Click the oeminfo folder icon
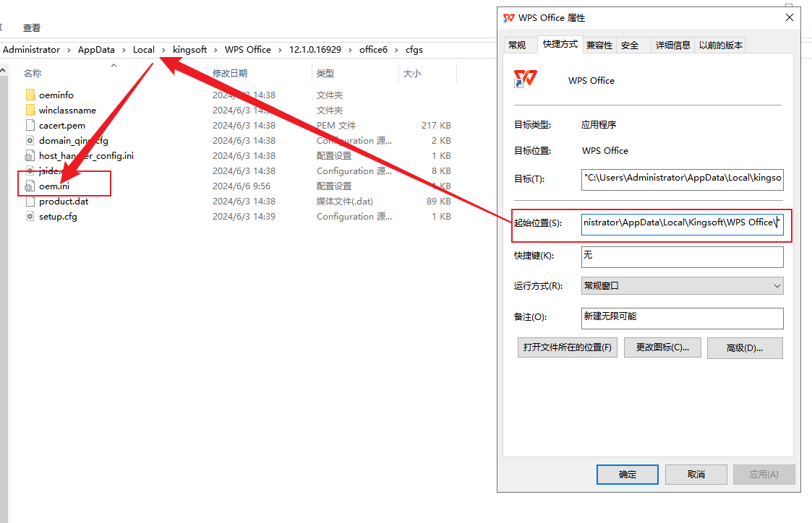 pos(30,95)
